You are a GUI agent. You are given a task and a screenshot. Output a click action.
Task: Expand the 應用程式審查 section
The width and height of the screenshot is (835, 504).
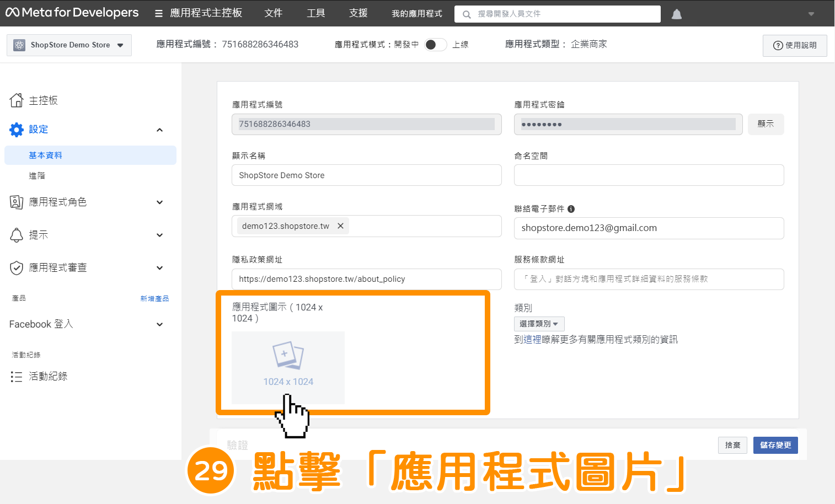point(160,268)
